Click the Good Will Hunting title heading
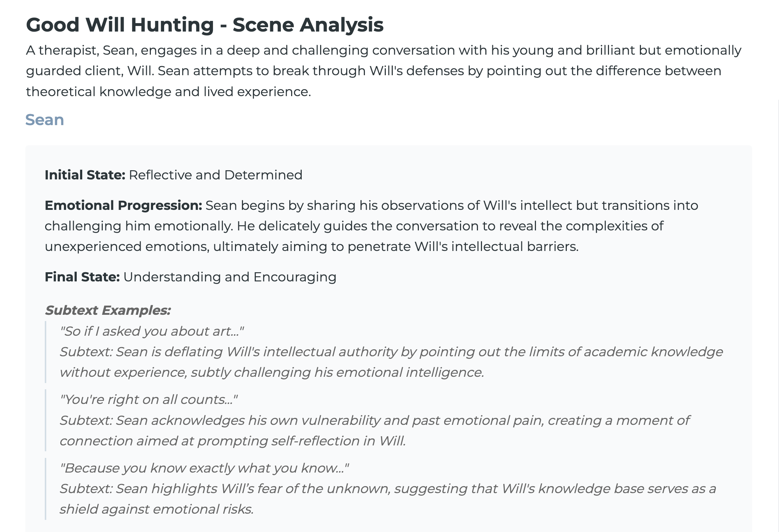 click(204, 25)
